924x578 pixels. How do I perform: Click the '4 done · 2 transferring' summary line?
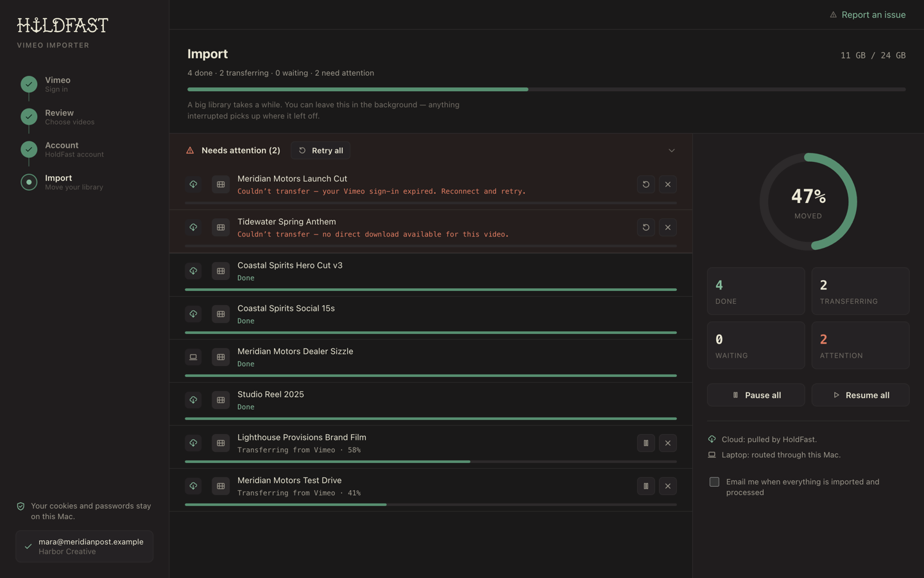click(x=280, y=73)
